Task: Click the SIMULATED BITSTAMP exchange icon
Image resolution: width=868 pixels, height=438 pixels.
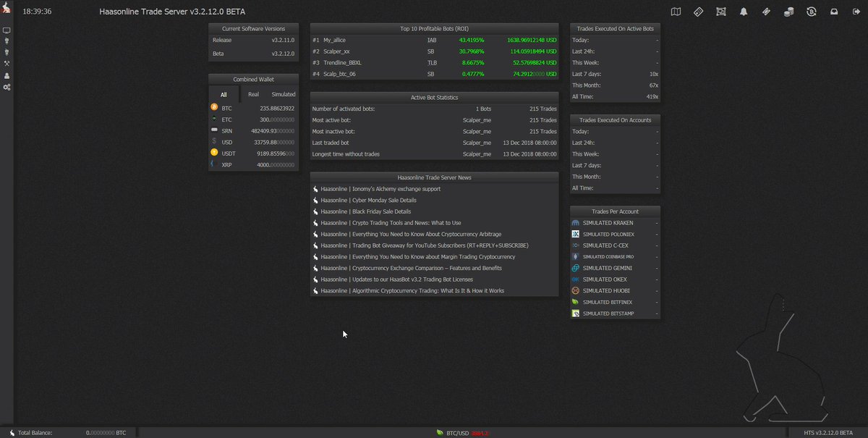Action: pos(576,313)
